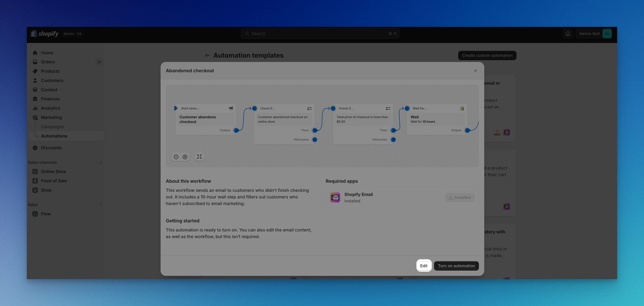Click the checklist icon on the Total price step

(x=388, y=108)
